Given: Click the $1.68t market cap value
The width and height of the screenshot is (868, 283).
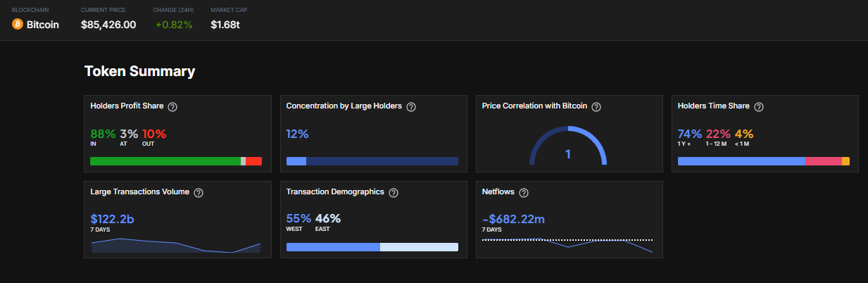Looking at the screenshot, I should coord(225,25).
